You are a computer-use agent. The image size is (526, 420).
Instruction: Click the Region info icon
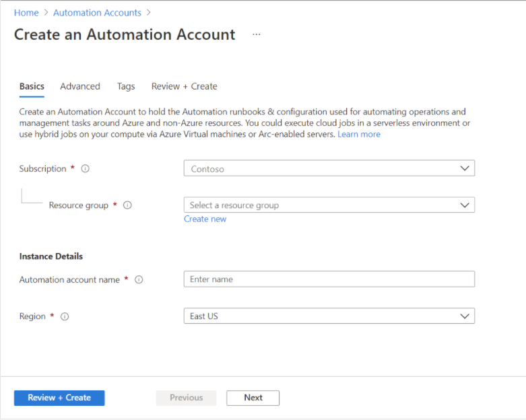tap(65, 316)
